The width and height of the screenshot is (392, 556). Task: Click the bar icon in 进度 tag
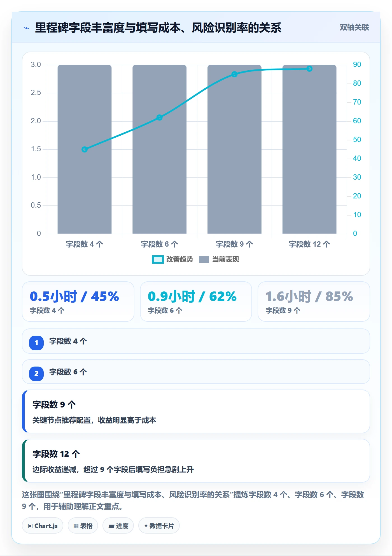[111, 526]
